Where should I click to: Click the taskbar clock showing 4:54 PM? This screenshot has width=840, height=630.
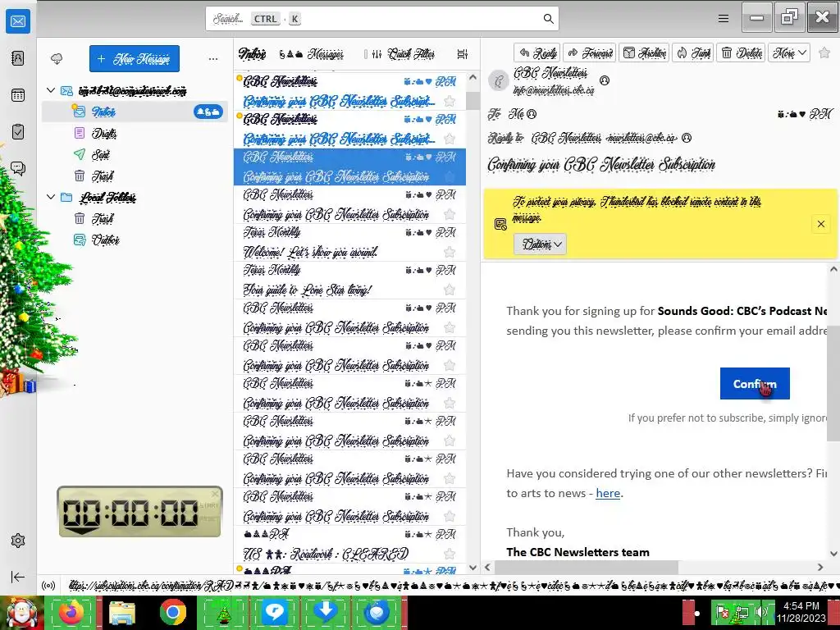801,612
